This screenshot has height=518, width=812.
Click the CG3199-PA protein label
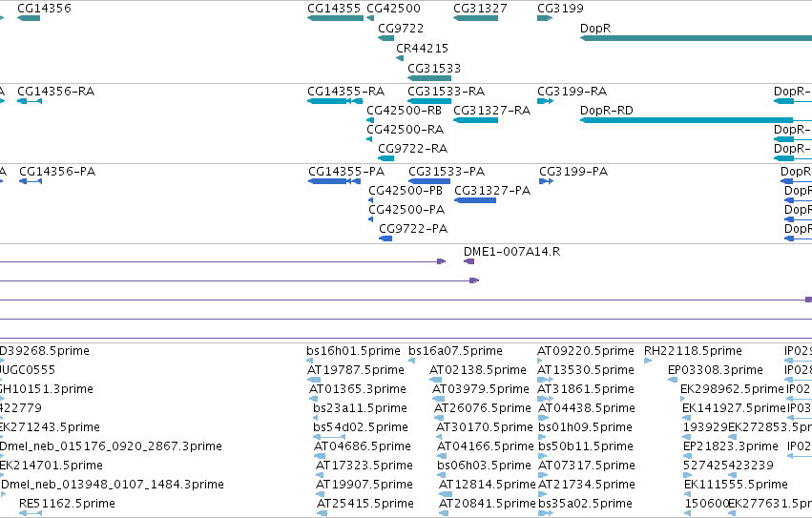pyautogui.click(x=573, y=172)
